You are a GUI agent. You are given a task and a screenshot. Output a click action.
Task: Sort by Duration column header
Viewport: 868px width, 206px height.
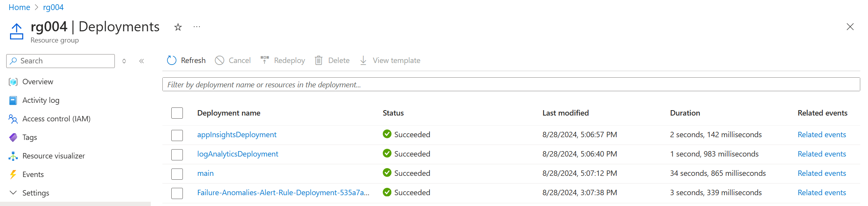coord(685,113)
